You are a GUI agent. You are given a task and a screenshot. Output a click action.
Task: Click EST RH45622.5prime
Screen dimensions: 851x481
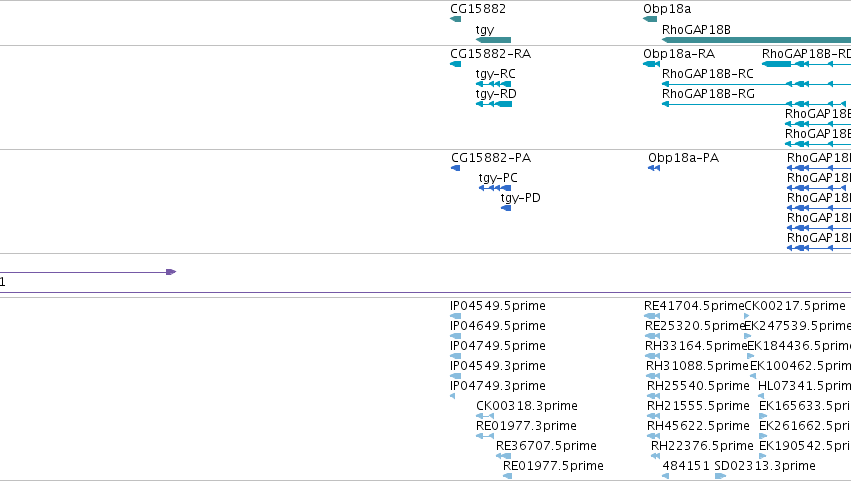pos(698,426)
